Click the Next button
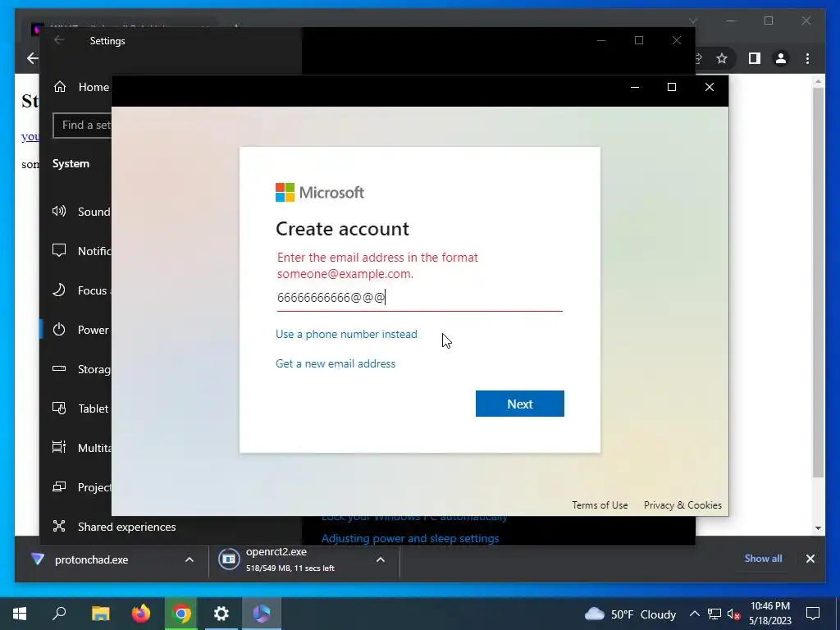 (519, 404)
